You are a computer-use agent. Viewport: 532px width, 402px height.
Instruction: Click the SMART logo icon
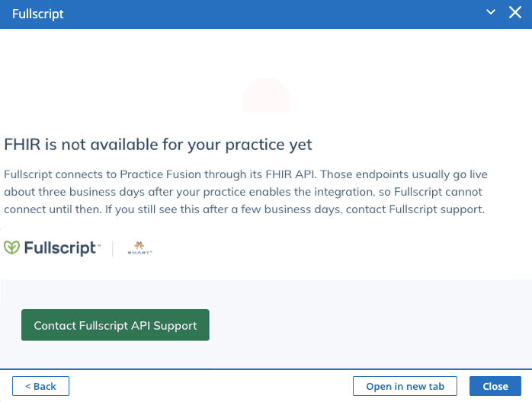click(x=139, y=248)
